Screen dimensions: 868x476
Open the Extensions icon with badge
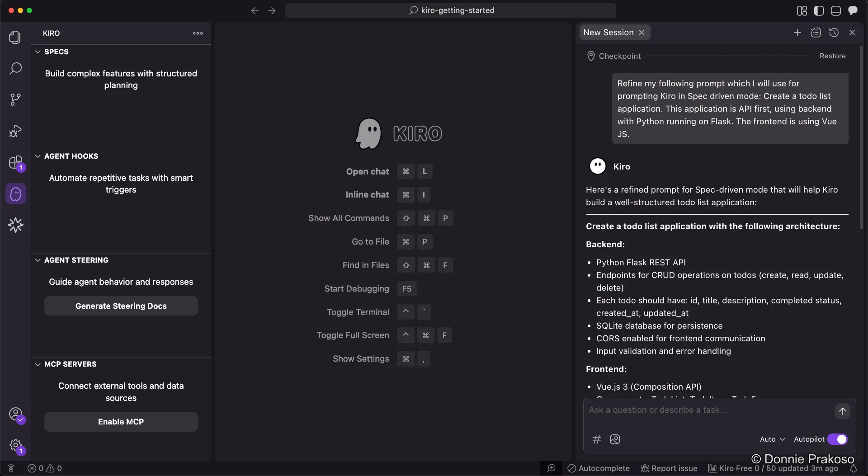click(15, 163)
